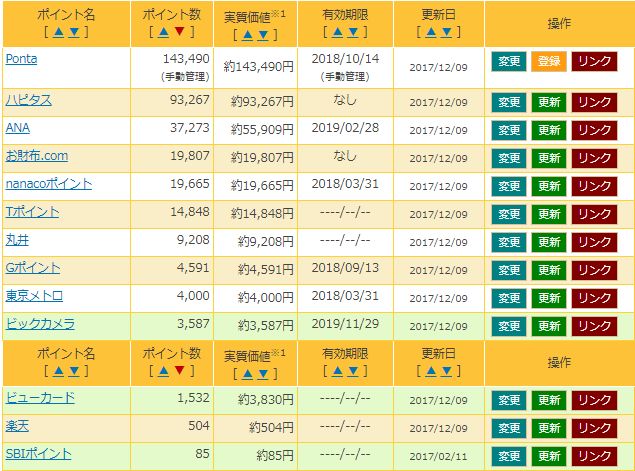Click 更新 in the 楽天 row
The image size is (635, 471).
pos(549,428)
